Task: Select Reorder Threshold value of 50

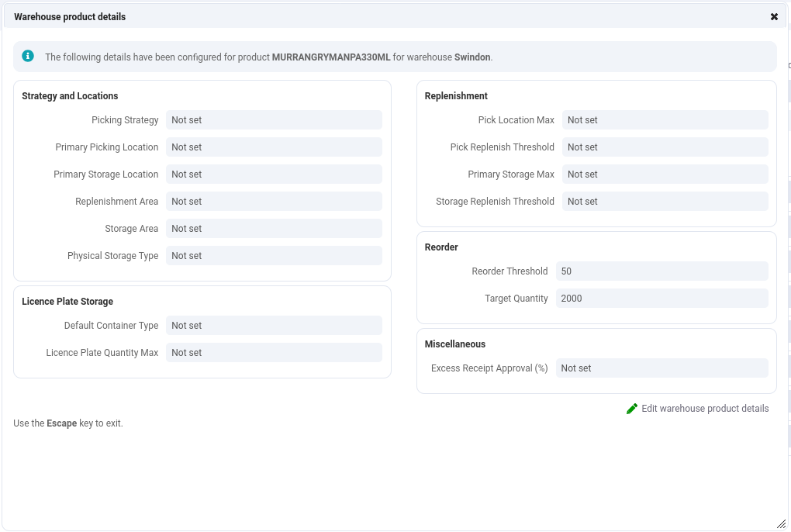Action: point(661,271)
